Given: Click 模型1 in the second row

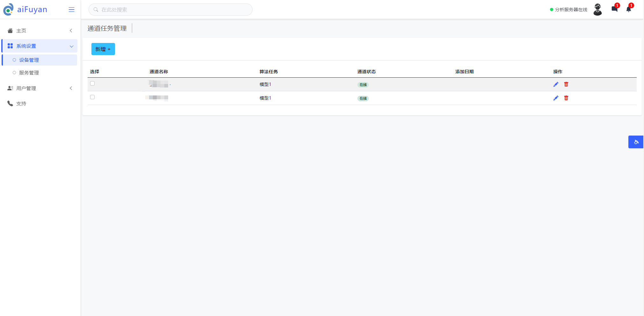Looking at the screenshot, I should pyautogui.click(x=265, y=98).
